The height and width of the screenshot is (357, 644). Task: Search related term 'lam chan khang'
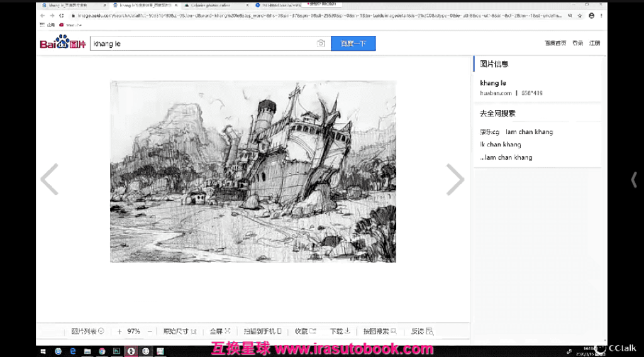(x=529, y=132)
